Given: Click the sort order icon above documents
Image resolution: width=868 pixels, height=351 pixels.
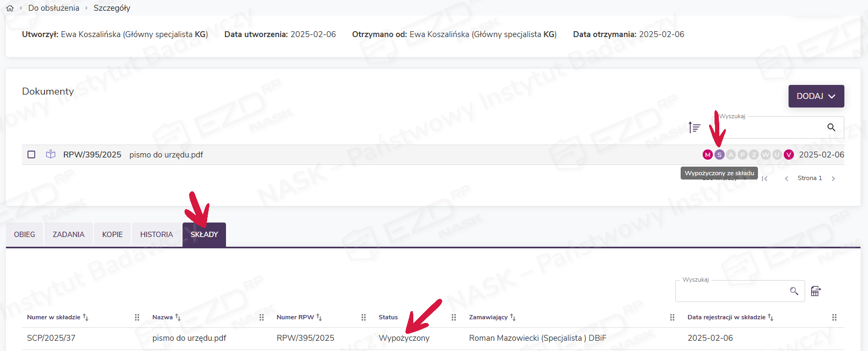Looking at the screenshot, I should [x=695, y=127].
